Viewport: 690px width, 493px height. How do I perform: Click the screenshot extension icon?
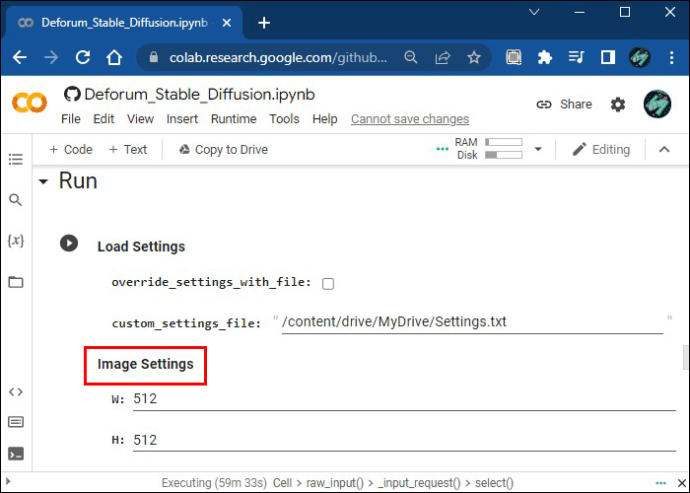[x=514, y=57]
